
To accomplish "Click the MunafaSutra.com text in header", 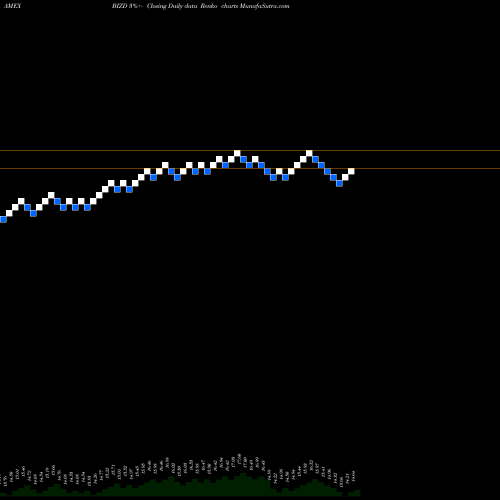I will pos(265,6).
